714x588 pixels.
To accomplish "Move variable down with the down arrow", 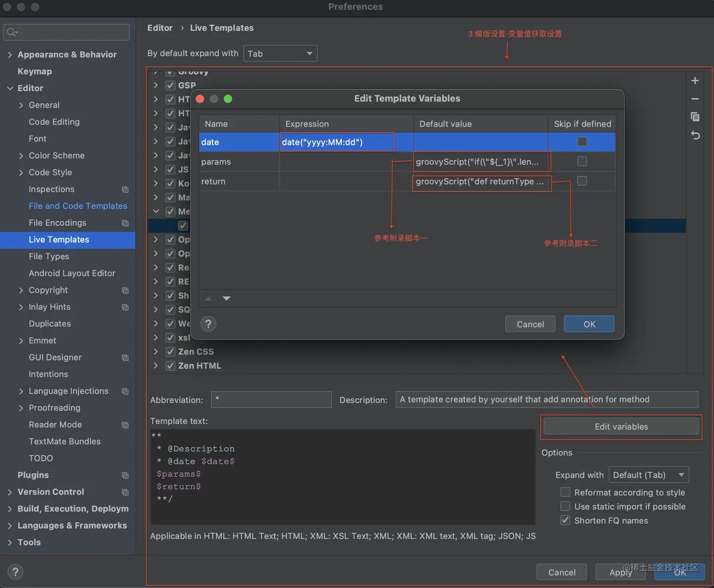I will pyautogui.click(x=227, y=298).
